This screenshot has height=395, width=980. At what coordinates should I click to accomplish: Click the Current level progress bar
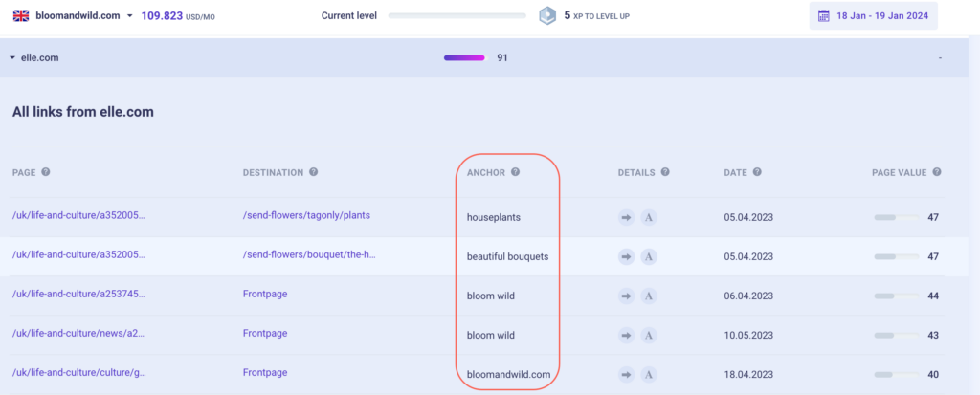[457, 15]
